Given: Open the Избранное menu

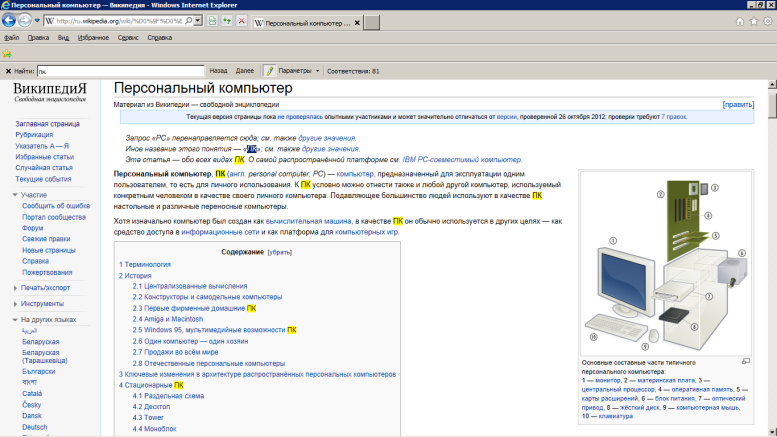Looking at the screenshot, I should pyautogui.click(x=93, y=38).
